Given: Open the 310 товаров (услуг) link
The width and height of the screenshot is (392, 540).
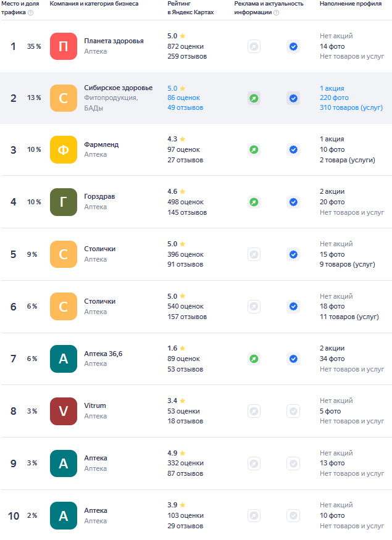Looking at the screenshot, I should [351, 108].
